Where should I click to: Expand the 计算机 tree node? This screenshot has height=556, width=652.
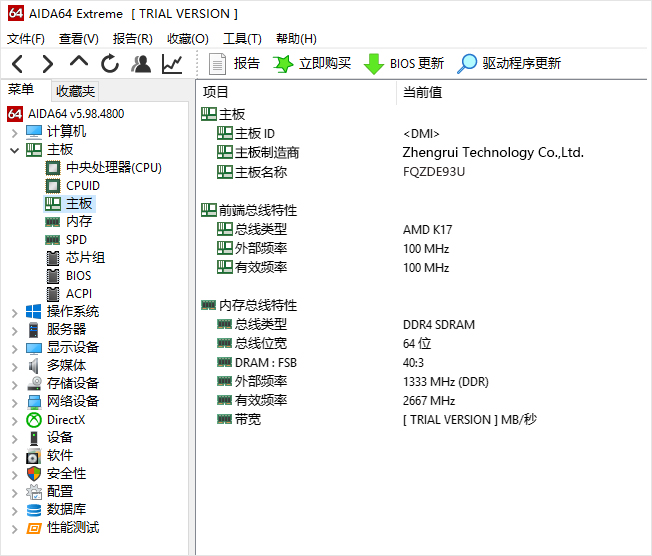15,133
